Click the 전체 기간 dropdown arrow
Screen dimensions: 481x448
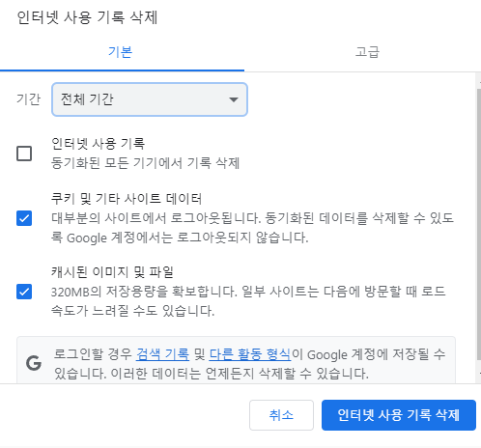click(234, 99)
